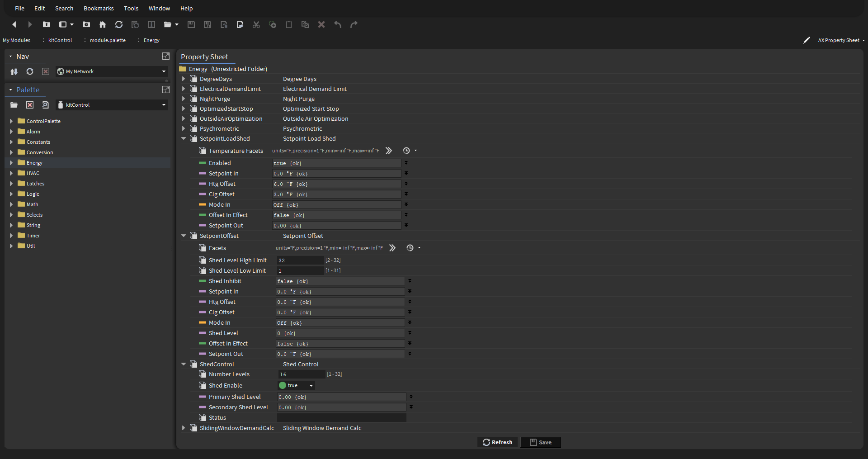Screen dimensions: 868x459
Task: Toggle the Shed Enable true selector
Action: [x=296, y=386]
